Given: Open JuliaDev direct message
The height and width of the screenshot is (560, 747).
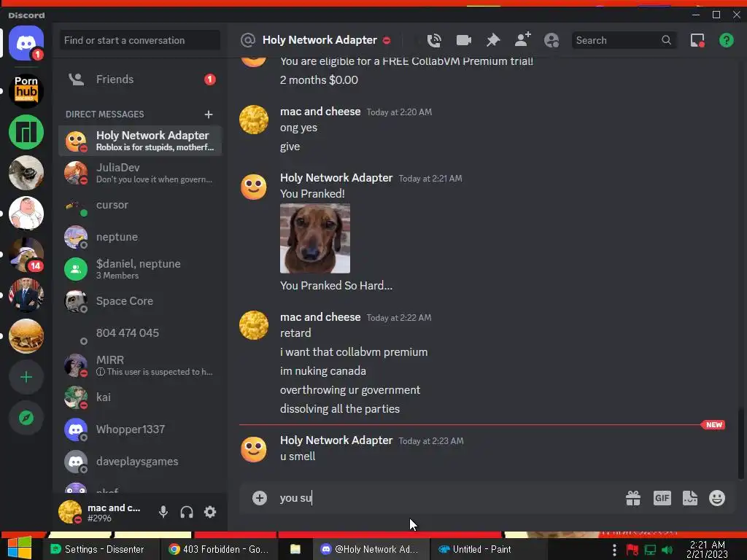Looking at the screenshot, I should 140,173.
